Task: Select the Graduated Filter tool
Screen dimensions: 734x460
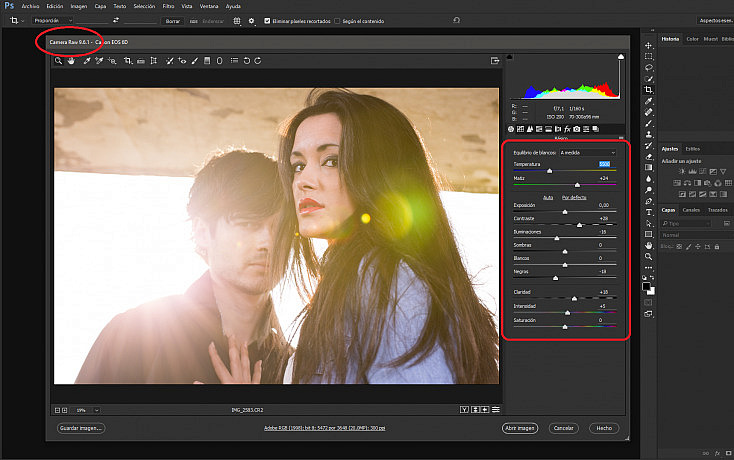Action: 207,61
